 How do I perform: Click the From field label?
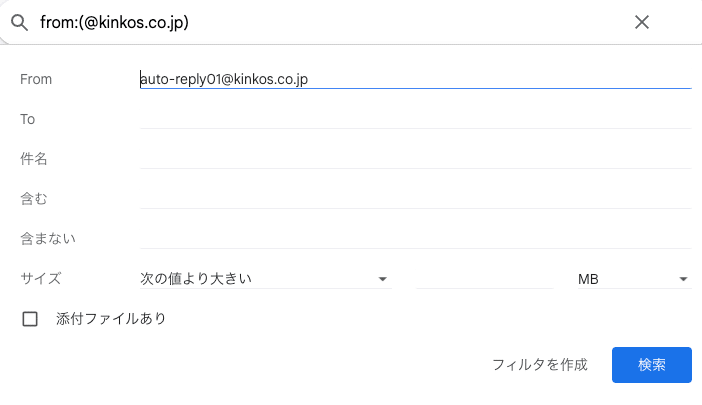point(36,79)
